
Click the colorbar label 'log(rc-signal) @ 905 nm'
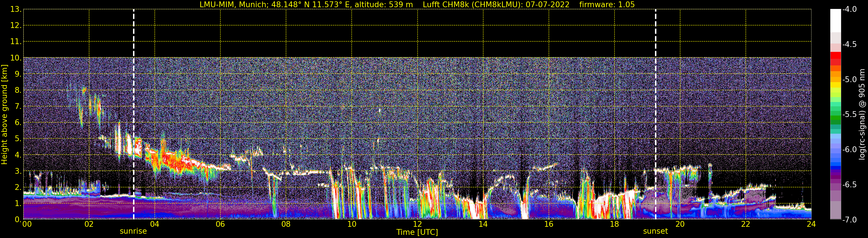pos(862,114)
